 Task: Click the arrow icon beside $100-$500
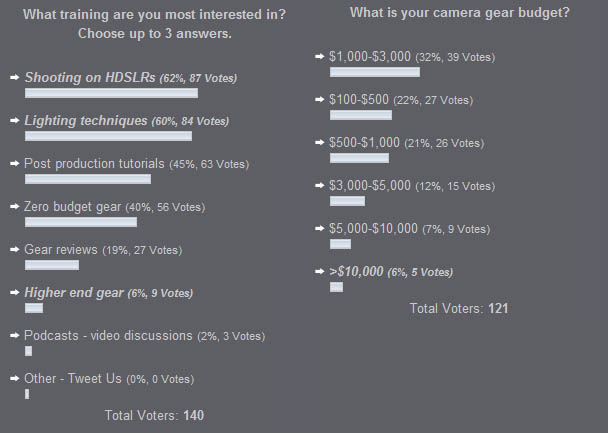pyautogui.click(x=320, y=100)
